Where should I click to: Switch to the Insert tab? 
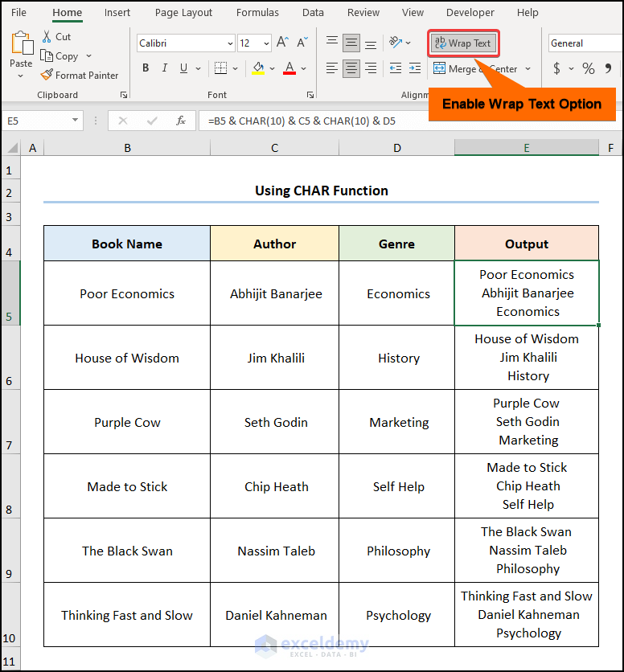[117, 12]
